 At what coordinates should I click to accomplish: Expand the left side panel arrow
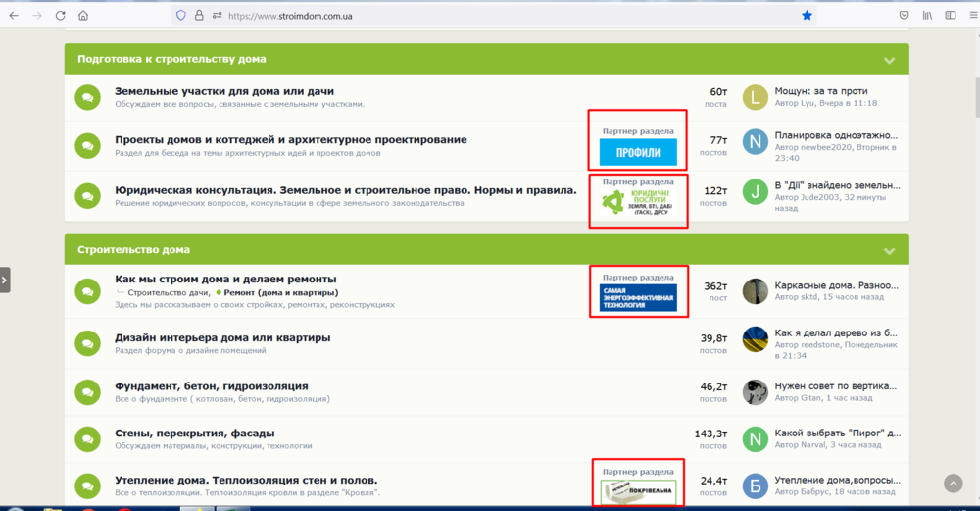click(x=4, y=280)
